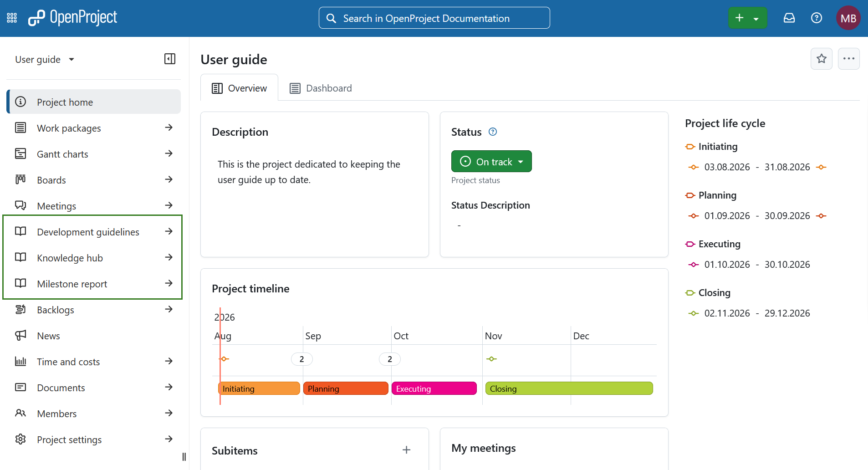Switch to the Dashboard tab
The height and width of the screenshot is (470, 868).
321,88
